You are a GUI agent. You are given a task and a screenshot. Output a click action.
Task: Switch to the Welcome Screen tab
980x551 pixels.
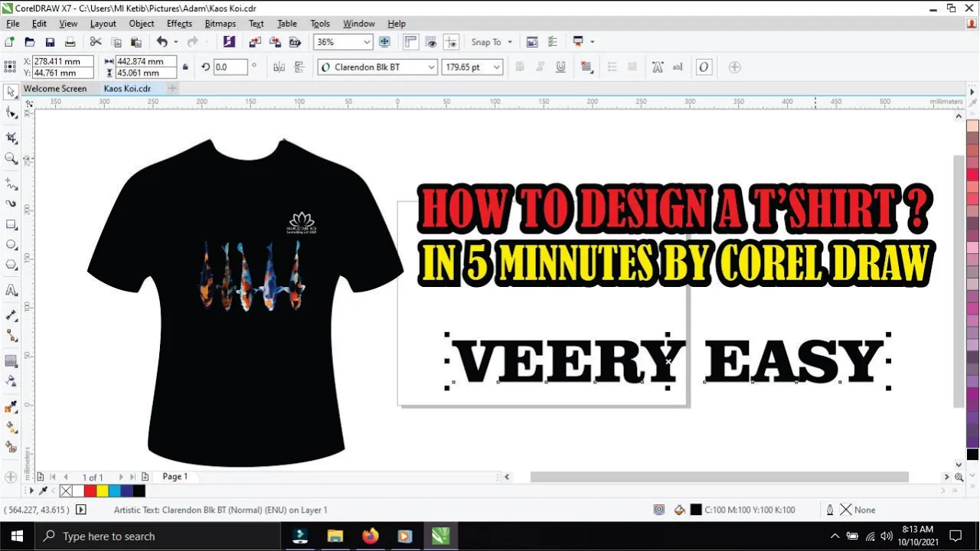click(x=55, y=89)
